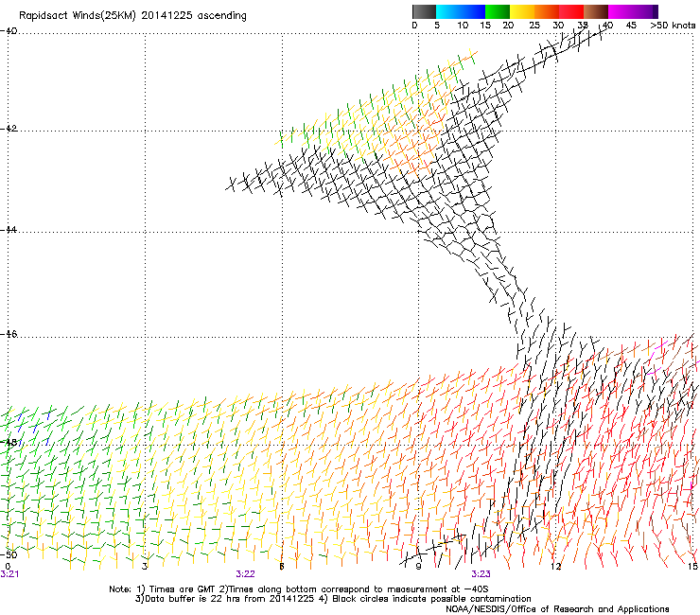Screen dimensions: 700x615
Task: Select the '-46' latitude axis label
Action: (x=9, y=334)
